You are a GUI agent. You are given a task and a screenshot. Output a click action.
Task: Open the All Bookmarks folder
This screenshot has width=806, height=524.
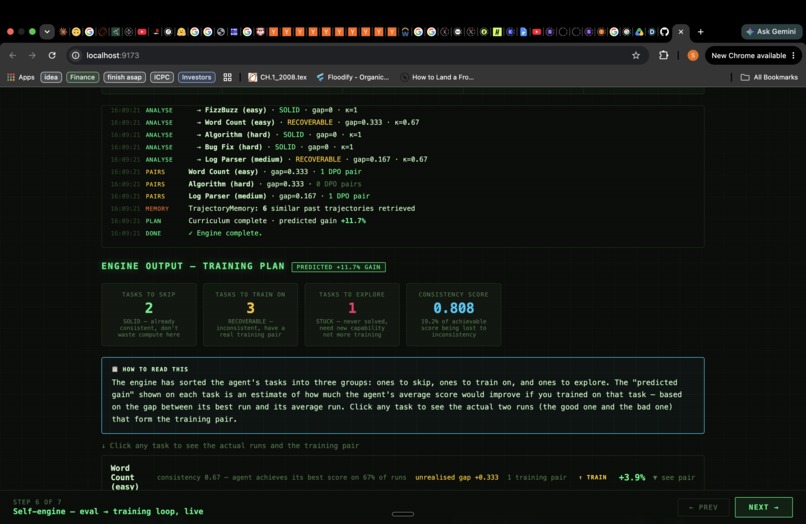769,77
